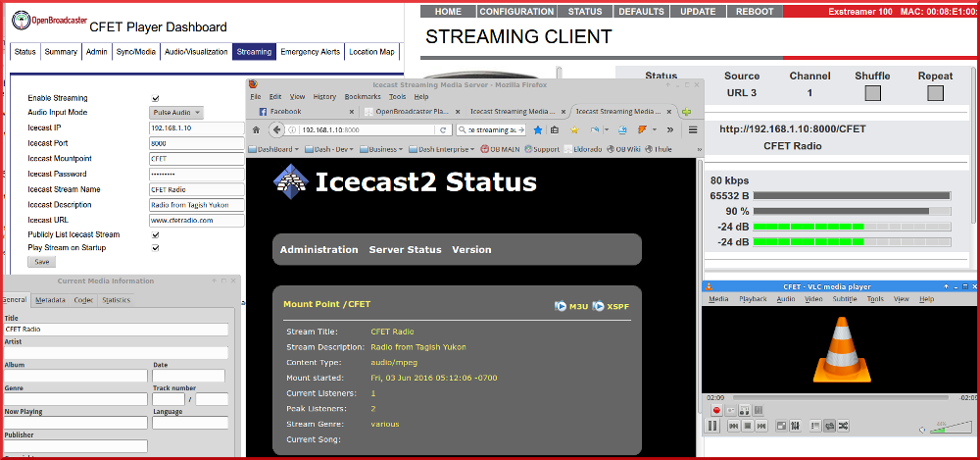Viewport: 980px width, 460px height.
Task: Open Codec tab in Media Information
Action: tap(83, 300)
